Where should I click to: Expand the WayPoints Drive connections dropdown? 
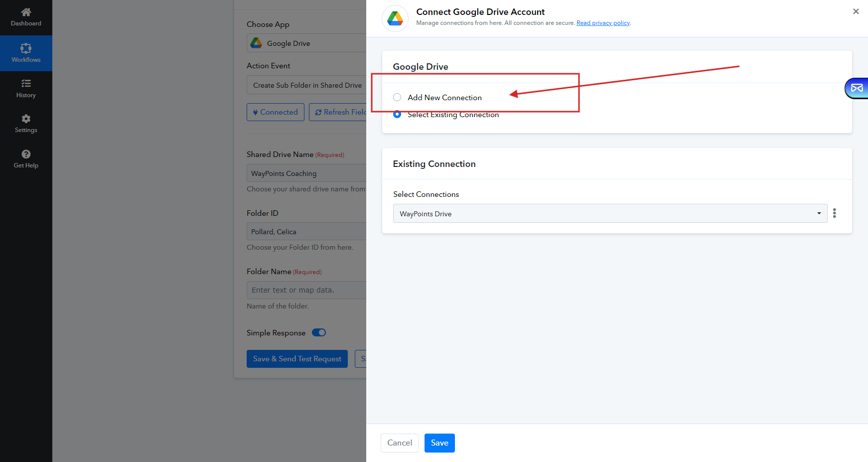[610, 213]
